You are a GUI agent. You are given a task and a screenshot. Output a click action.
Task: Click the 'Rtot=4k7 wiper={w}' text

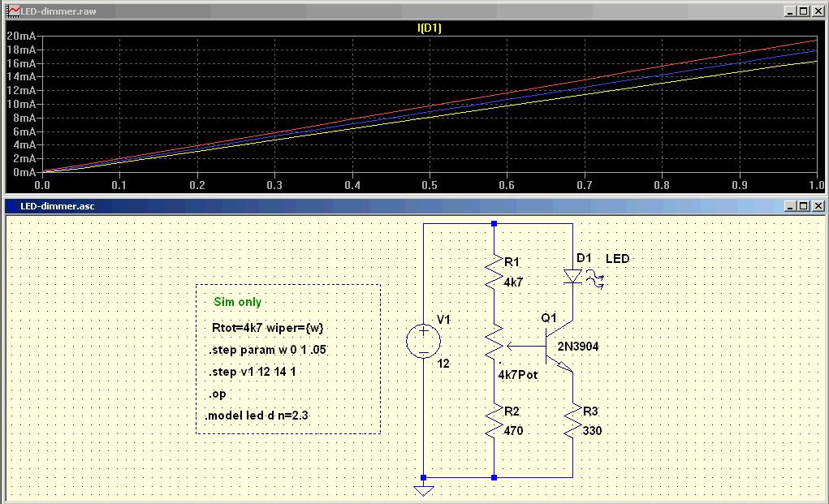pos(267,328)
